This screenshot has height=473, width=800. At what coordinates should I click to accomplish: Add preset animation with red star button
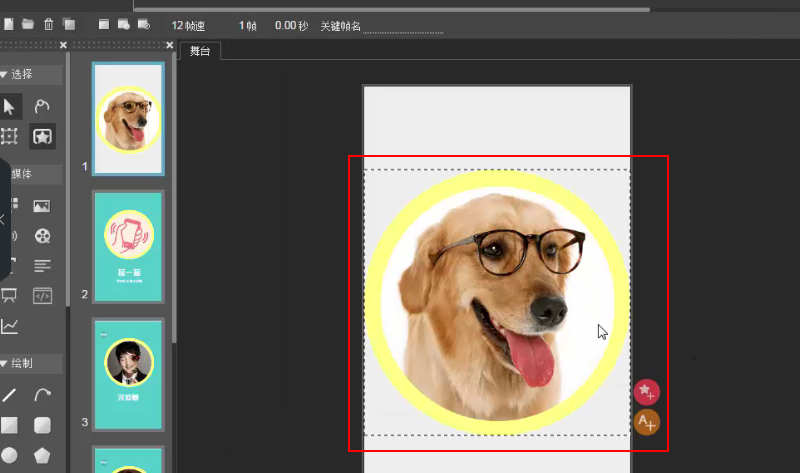coord(646,392)
